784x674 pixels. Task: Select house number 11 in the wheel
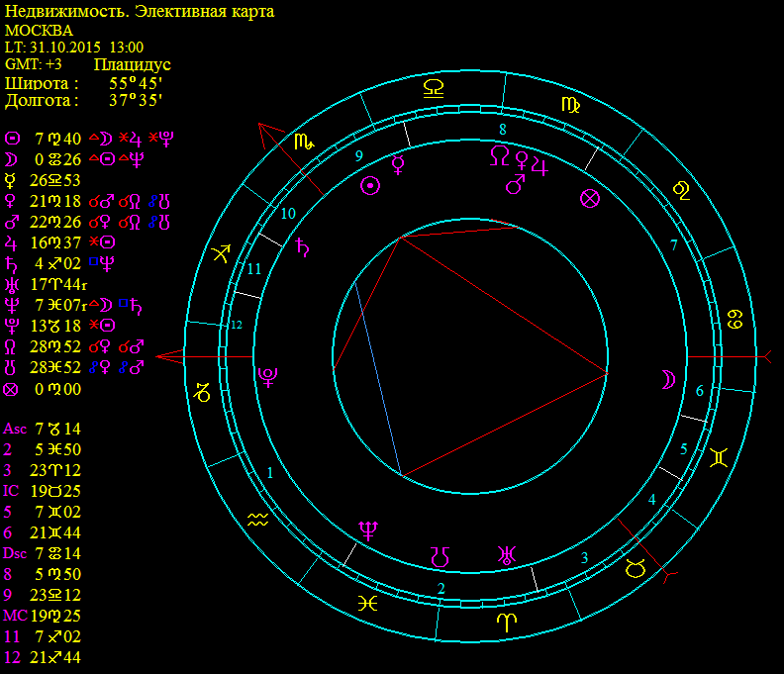tap(254, 269)
